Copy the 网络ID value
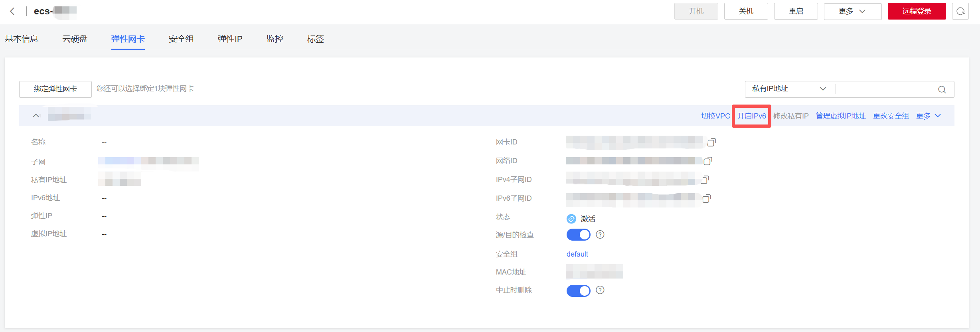This screenshot has width=980, height=332. [x=707, y=161]
